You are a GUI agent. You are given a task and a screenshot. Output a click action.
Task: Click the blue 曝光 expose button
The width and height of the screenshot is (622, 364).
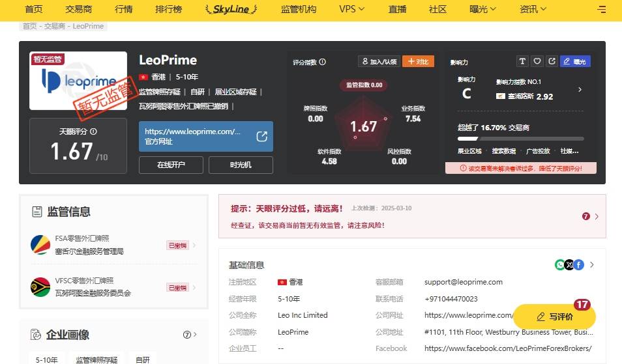[x=575, y=61]
